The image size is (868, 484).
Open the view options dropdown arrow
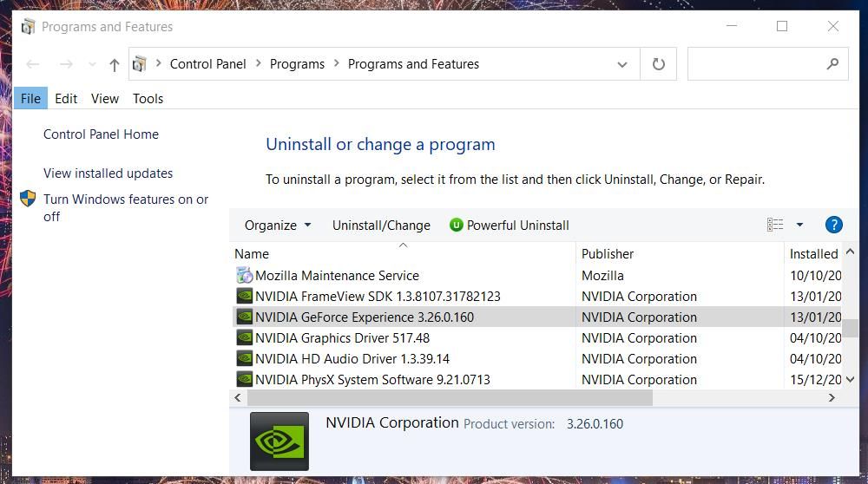click(x=799, y=225)
